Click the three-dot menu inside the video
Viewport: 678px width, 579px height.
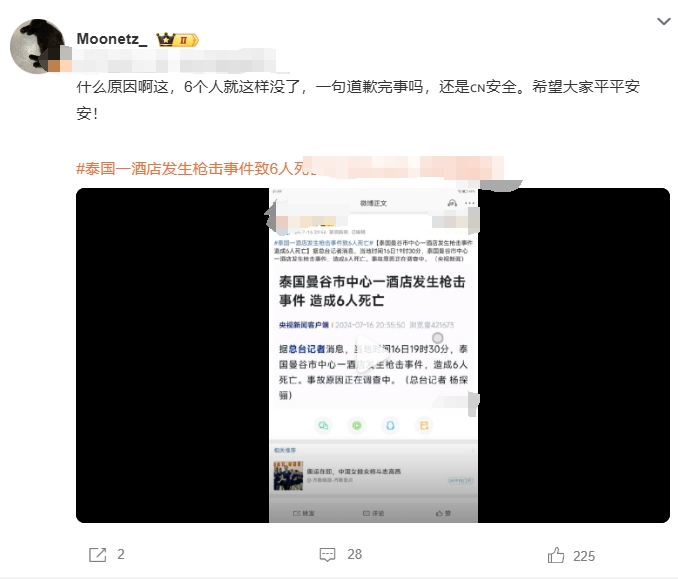coord(470,203)
